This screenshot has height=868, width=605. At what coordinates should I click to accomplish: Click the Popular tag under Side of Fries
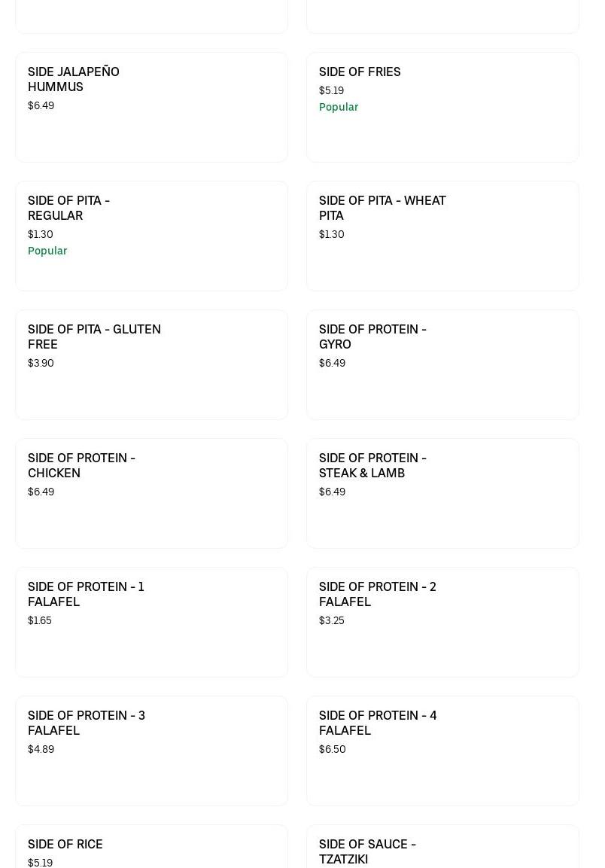(339, 107)
